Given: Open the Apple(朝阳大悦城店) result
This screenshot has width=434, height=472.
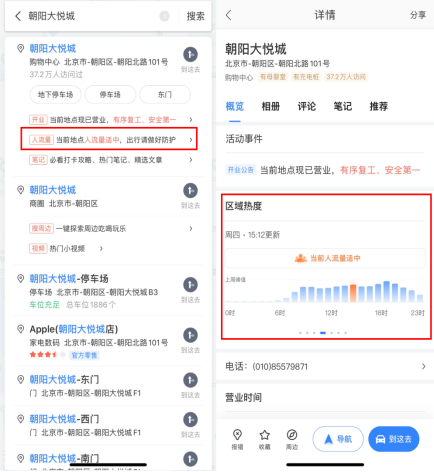Looking at the screenshot, I should pos(74,329).
